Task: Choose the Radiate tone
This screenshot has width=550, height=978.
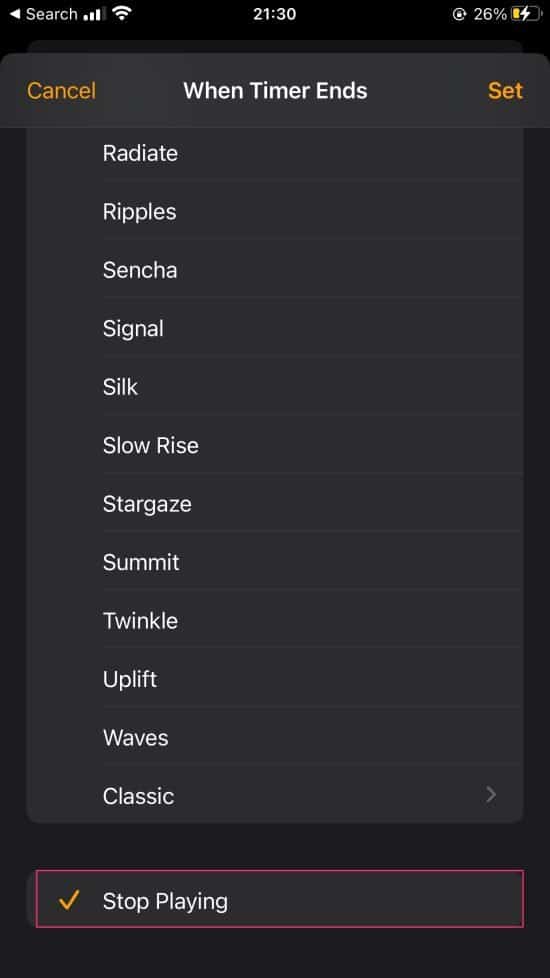Action: point(274,153)
